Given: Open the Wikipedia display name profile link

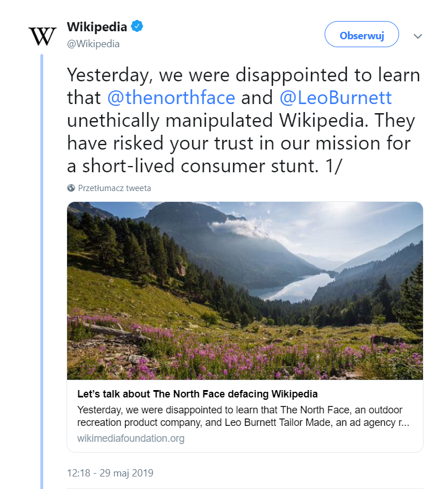Looking at the screenshot, I should [97, 27].
